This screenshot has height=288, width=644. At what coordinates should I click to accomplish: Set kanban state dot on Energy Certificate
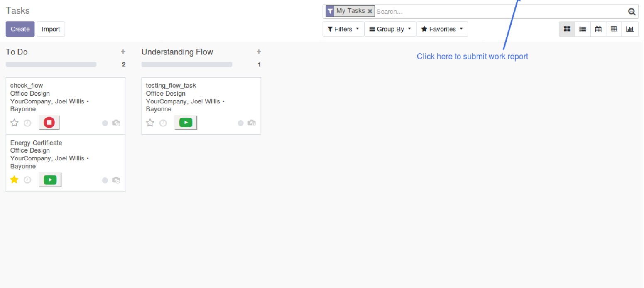[105, 180]
